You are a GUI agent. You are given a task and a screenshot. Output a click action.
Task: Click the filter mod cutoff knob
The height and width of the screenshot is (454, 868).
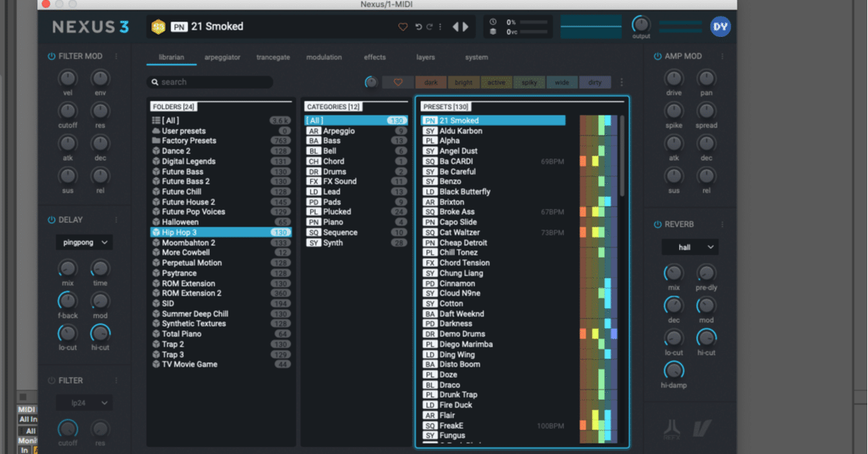pyautogui.click(x=67, y=111)
